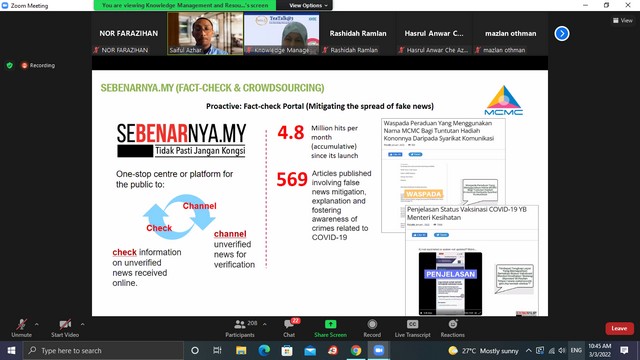Open the notification center icon
Viewport: 640px width, 360px height.
[624, 351]
